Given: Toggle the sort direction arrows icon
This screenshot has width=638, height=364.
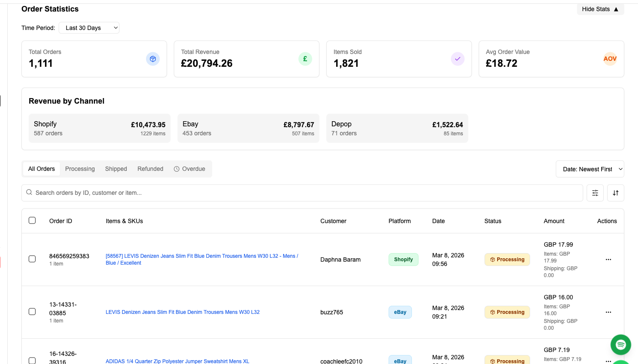Looking at the screenshot, I should pyautogui.click(x=616, y=193).
